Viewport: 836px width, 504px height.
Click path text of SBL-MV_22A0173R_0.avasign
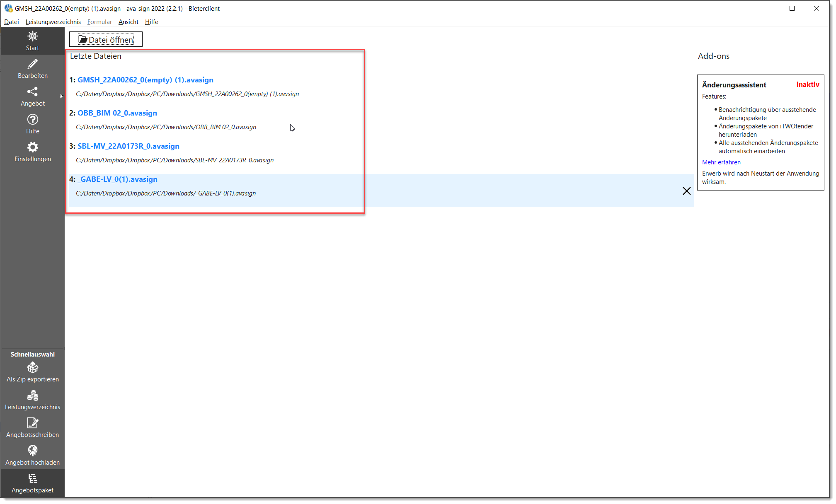pyautogui.click(x=174, y=160)
